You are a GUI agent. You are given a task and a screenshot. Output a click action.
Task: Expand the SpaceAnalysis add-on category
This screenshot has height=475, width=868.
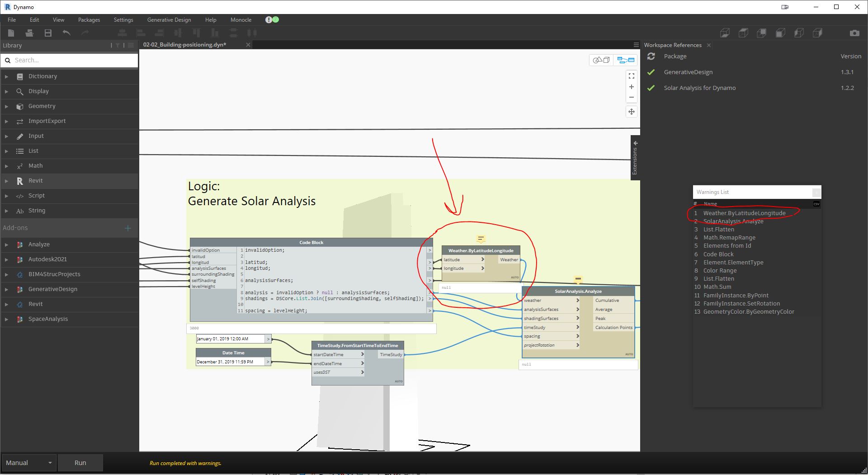point(6,320)
